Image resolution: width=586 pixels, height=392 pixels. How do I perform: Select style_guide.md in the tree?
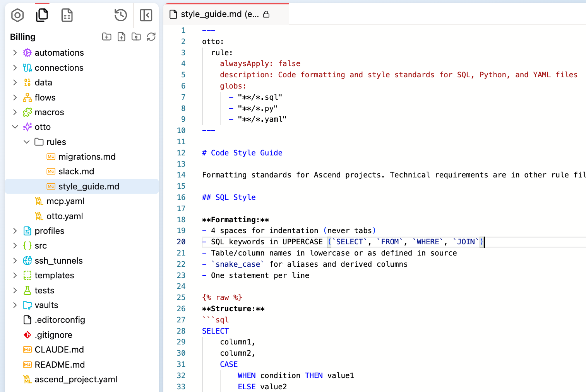point(82,186)
